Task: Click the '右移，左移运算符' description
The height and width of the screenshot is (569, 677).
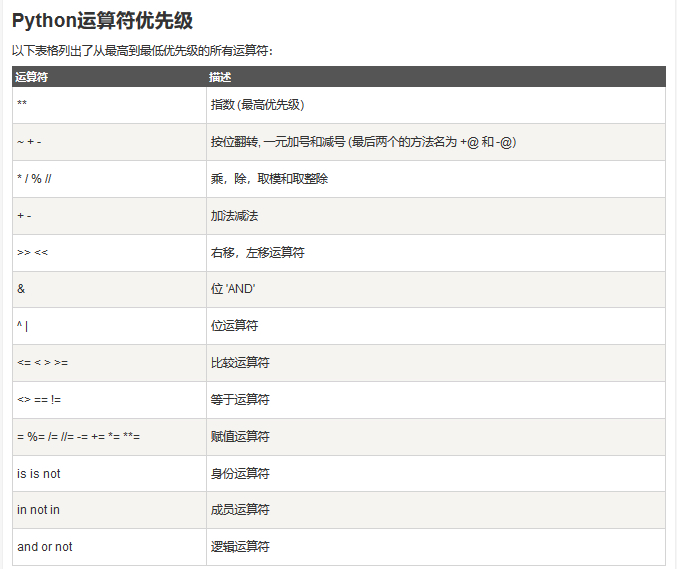Action: (257, 253)
